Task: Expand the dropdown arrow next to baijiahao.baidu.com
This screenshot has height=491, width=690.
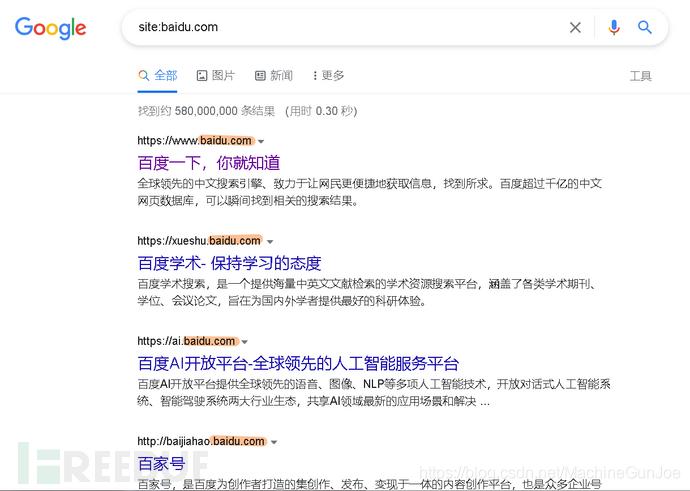Action: pos(274,442)
